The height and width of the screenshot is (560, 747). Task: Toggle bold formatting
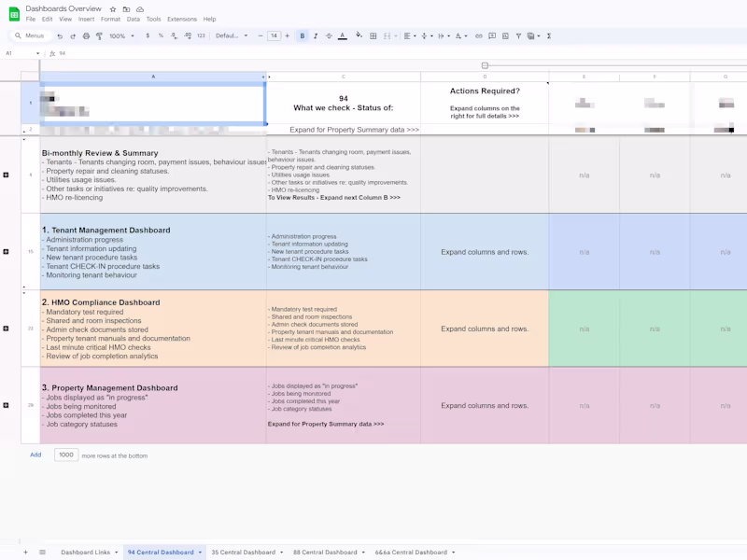point(303,35)
